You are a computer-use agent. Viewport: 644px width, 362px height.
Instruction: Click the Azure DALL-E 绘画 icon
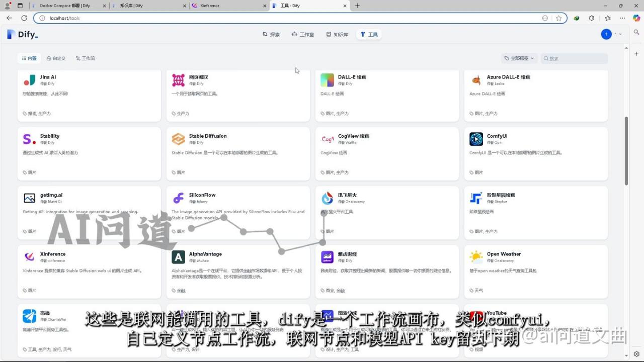pyautogui.click(x=476, y=80)
